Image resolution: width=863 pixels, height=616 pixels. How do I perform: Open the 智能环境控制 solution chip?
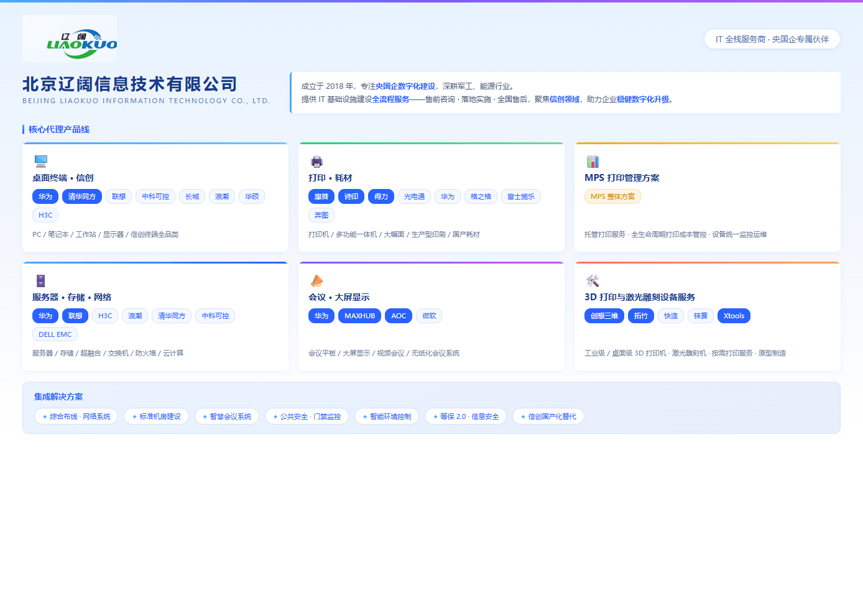click(387, 416)
